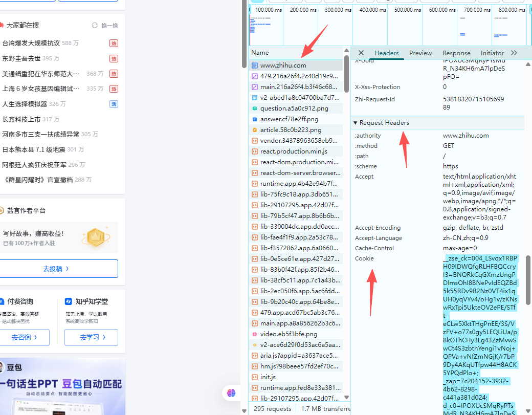Open trending search 日本熊本县 7.1 级地震
532x415 pixels.
[x=34, y=149]
